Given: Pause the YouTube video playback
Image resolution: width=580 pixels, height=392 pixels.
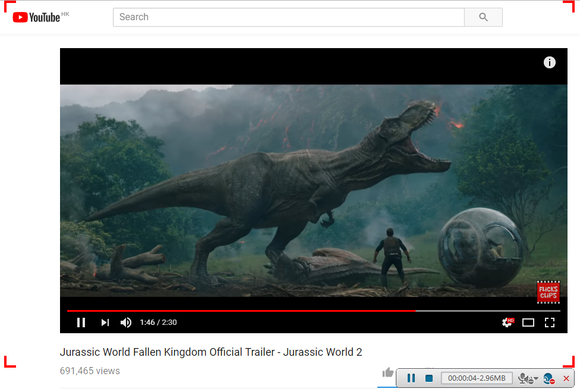Looking at the screenshot, I should (x=81, y=323).
